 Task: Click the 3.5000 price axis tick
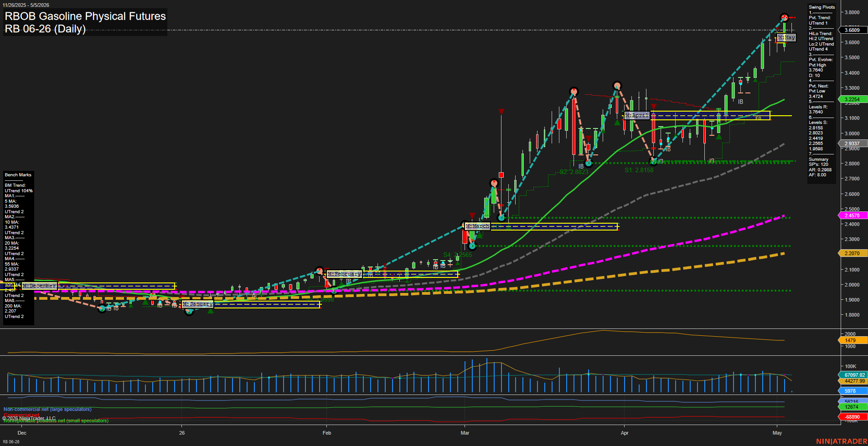pyautogui.click(x=852, y=58)
